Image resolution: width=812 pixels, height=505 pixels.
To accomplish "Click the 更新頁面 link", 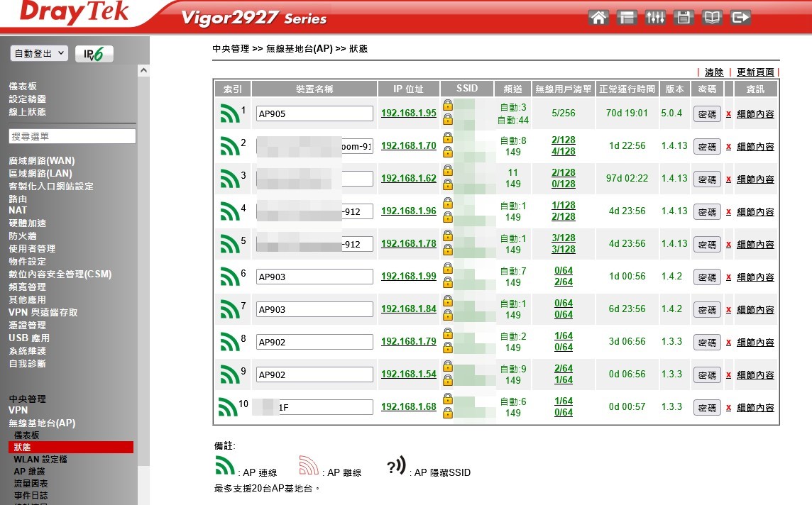I will [x=755, y=72].
